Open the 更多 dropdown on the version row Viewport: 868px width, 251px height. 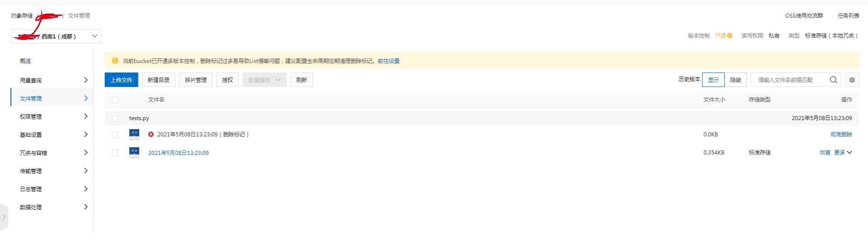point(843,153)
